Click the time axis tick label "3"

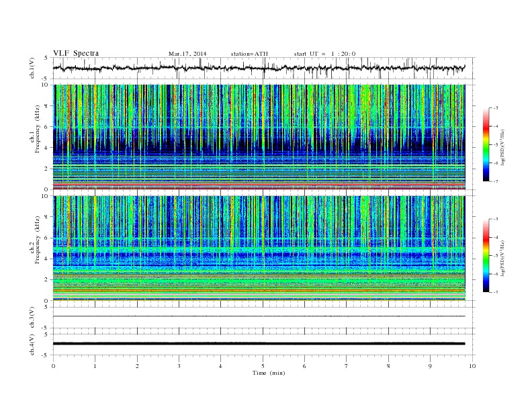[179, 366]
